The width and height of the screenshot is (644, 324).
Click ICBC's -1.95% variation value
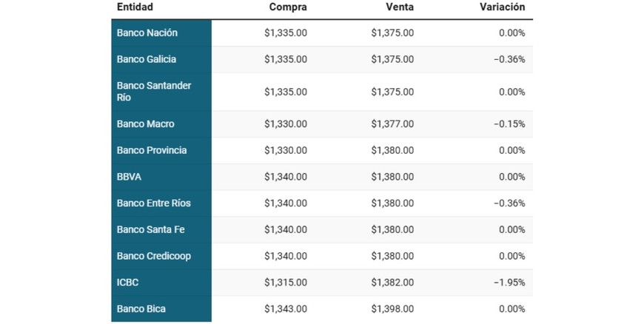(509, 283)
